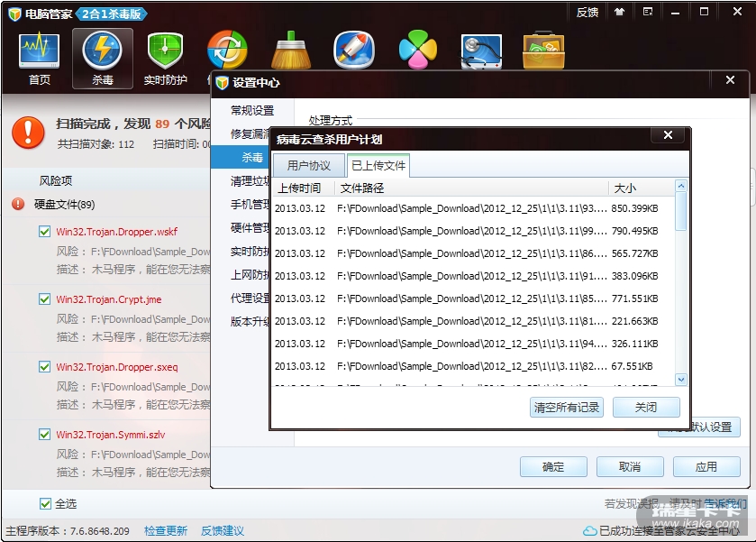Open 修复漏洞 settings sidebar item
Viewport: 756px width, 542px height.
[241, 133]
